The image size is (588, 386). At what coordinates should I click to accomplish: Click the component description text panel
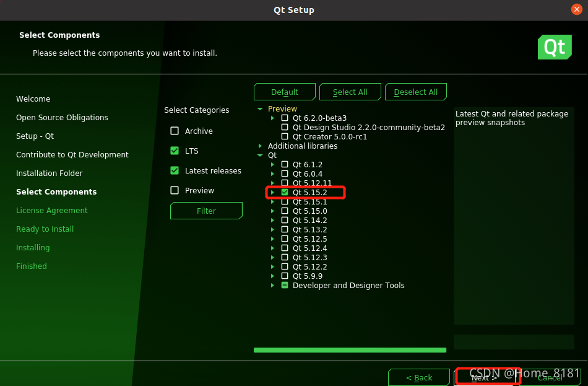tap(514, 216)
